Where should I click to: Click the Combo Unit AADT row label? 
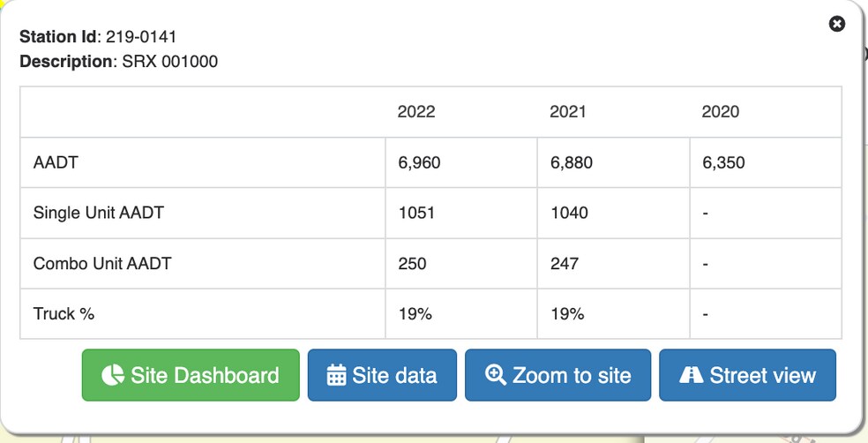tap(102, 263)
